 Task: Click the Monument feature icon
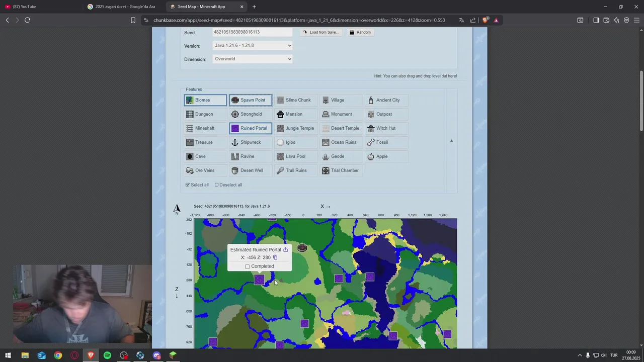click(326, 114)
